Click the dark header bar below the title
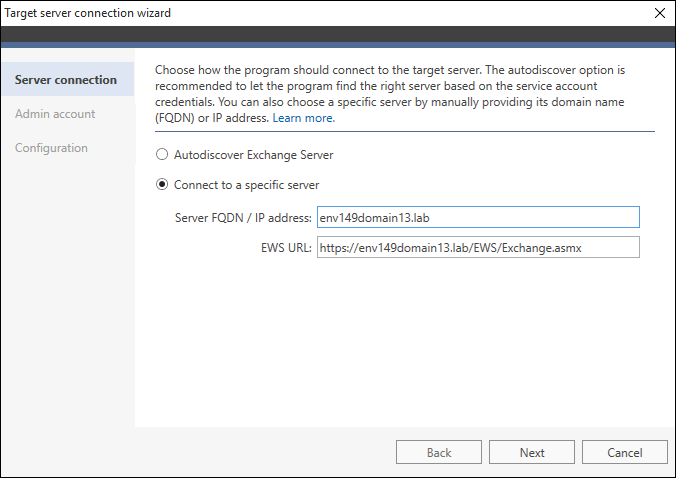The width and height of the screenshot is (676, 478). click(x=338, y=38)
